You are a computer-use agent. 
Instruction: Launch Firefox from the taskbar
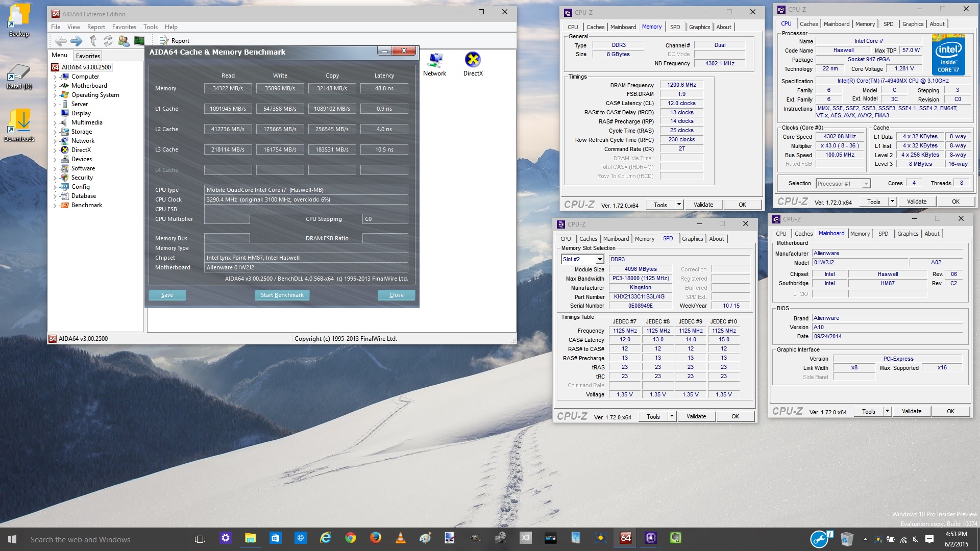(375, 538)
